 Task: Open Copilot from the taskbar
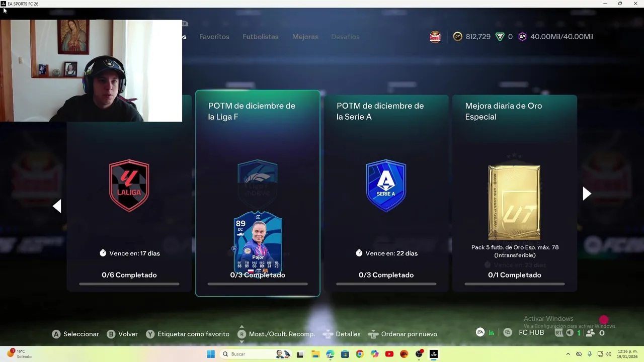coord(374,354)
